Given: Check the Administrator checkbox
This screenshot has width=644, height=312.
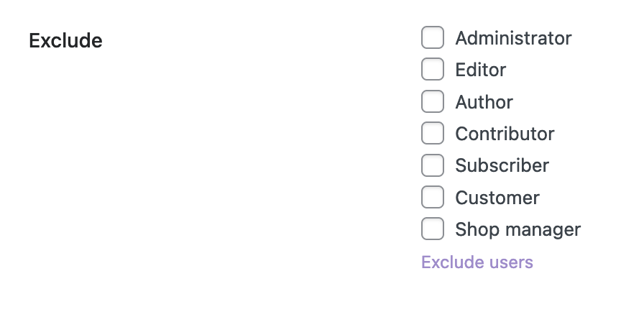Looking at the screenshot, I should (x=433, y=38).
